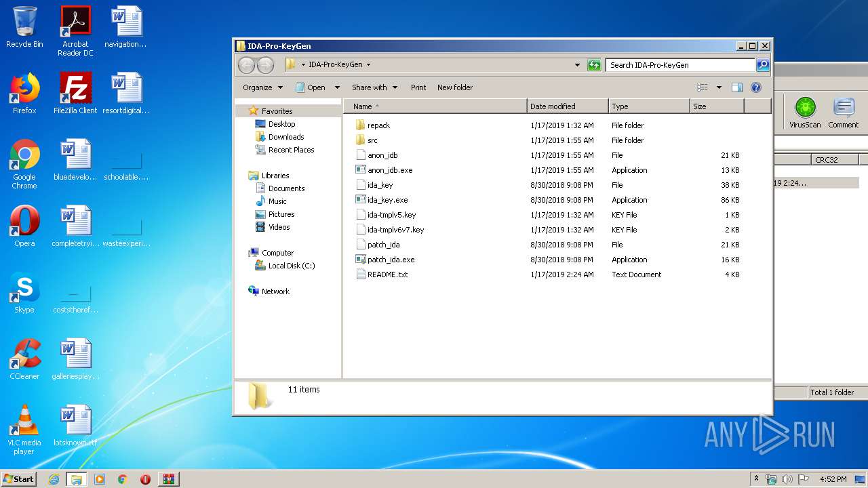Click the Start button
The height and width of the screenshot is (488, 868).
pos(19,479)
